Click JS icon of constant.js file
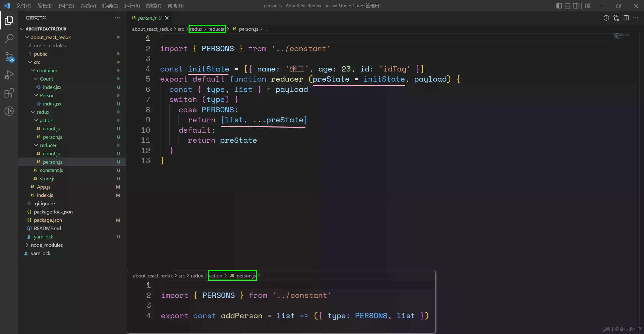Image resolution: width=644 pixels, height=334 pixels. coord(35,170)
